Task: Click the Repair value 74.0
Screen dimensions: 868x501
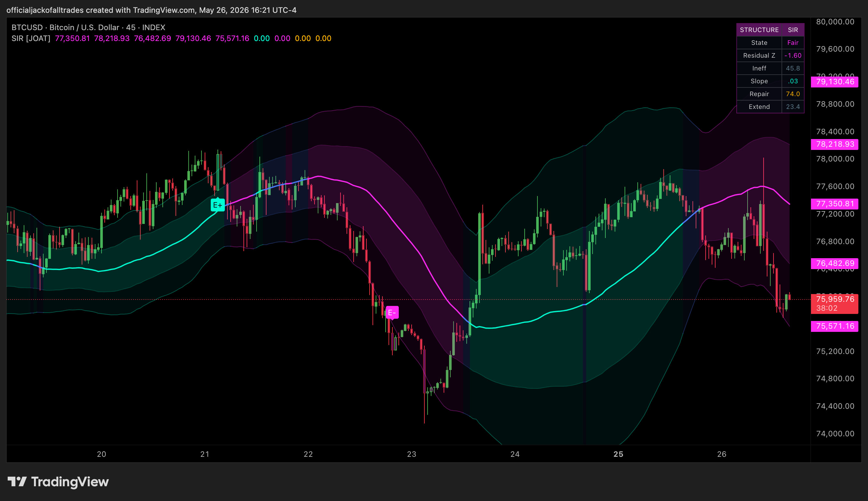Action: point(793,94)
